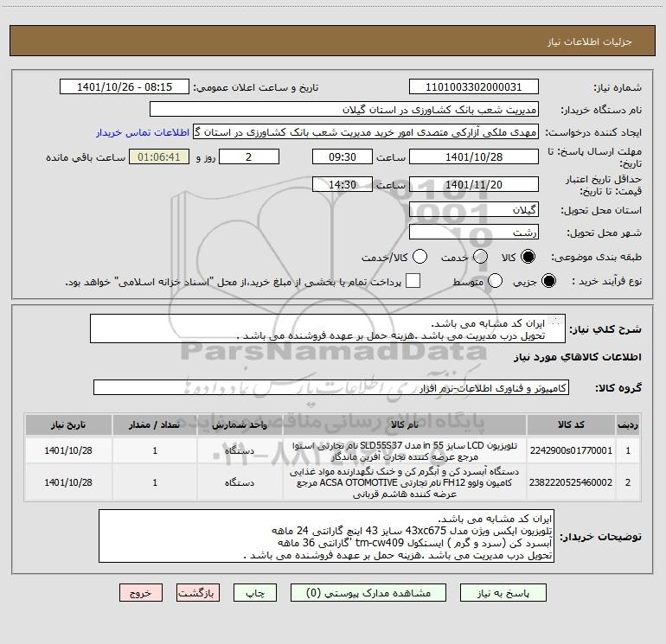Viewport: 666px width, 644px height.
Task: Choose the متوسط purchase type radio
Action: tap(495, 281)
